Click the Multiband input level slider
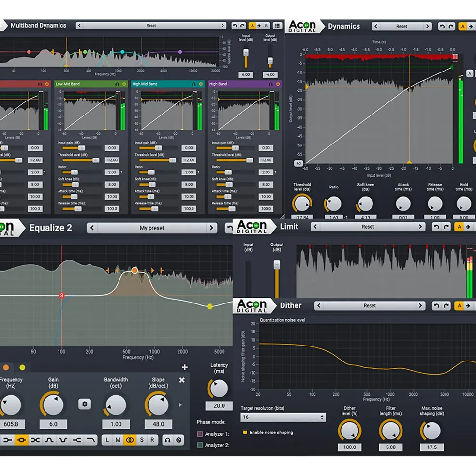This screenshot has width=476, height=476. tap(246, 53)
